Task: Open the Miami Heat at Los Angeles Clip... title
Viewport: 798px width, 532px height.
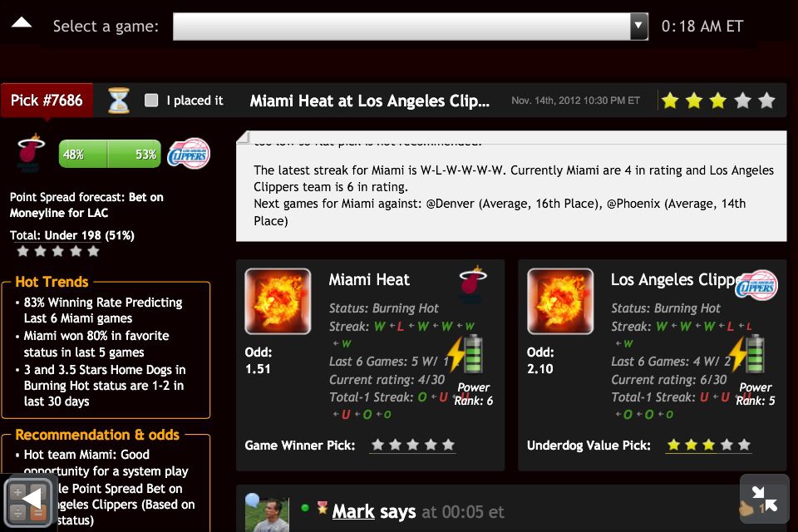Action: 369,101
